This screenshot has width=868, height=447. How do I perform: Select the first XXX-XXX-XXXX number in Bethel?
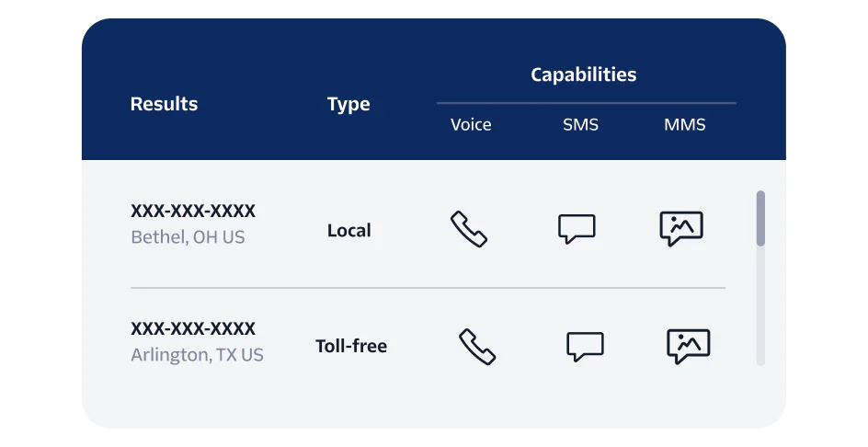193,212
